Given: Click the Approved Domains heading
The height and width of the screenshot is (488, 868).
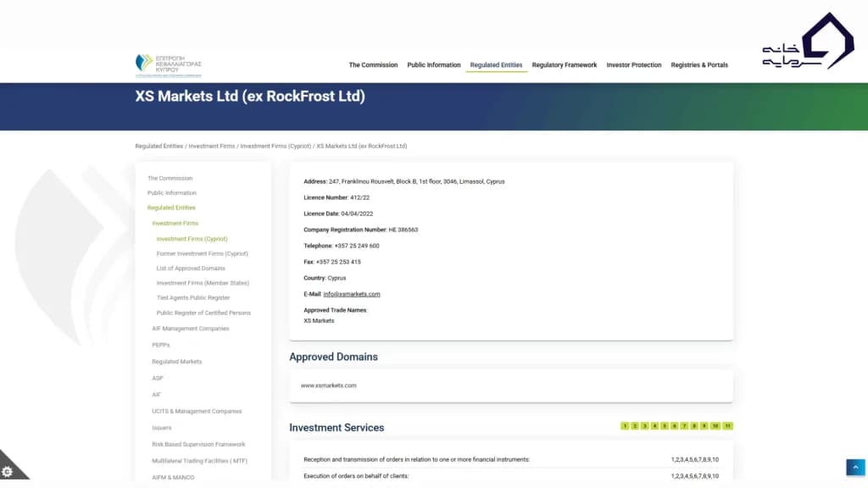Looking at the screenshot, I should tap(333, 358).
